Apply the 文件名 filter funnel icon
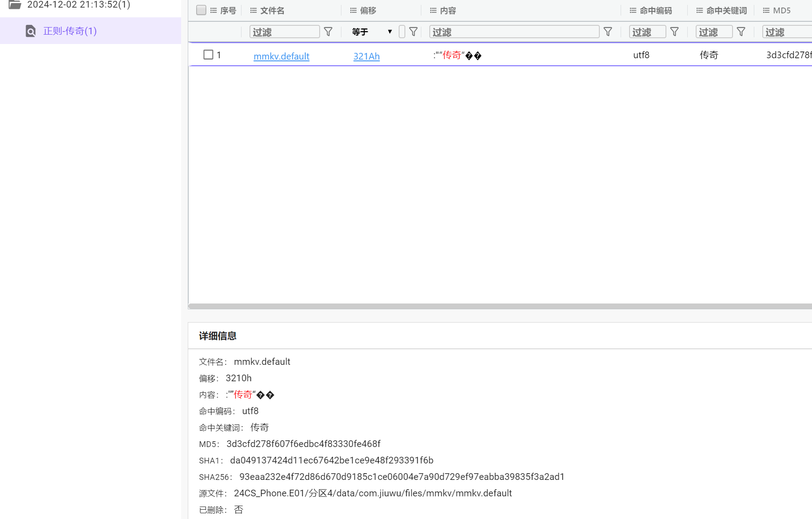The image size is (812, 519). tap(328, 32)
